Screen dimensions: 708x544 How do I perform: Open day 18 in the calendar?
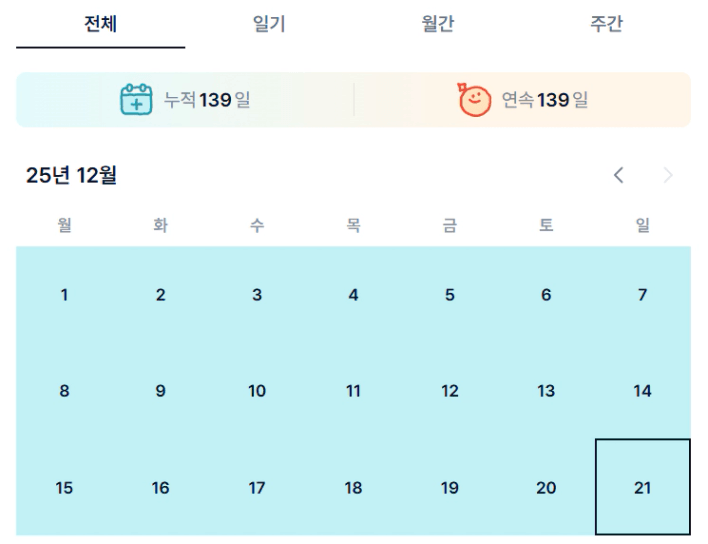pyautogui.click(x=353, y=488)
